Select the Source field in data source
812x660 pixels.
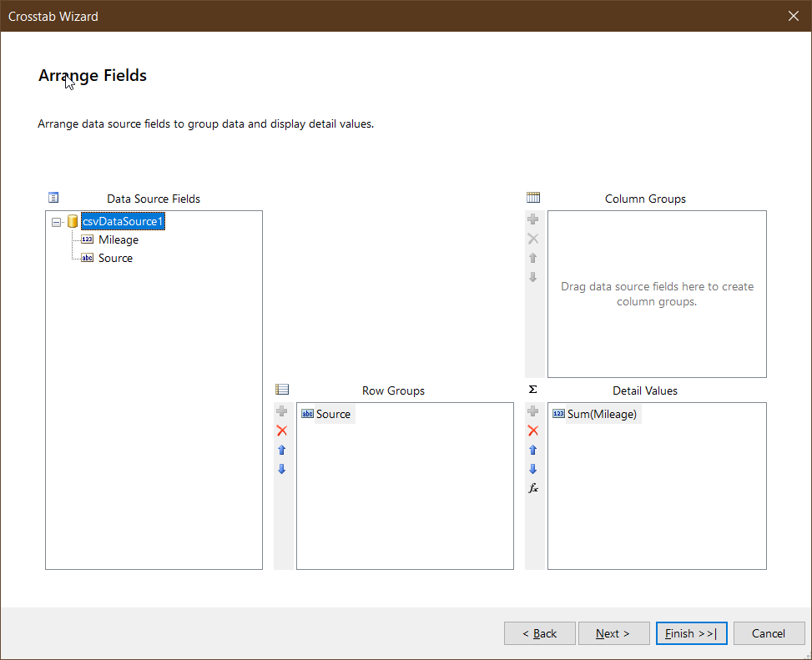click(115, 259)
